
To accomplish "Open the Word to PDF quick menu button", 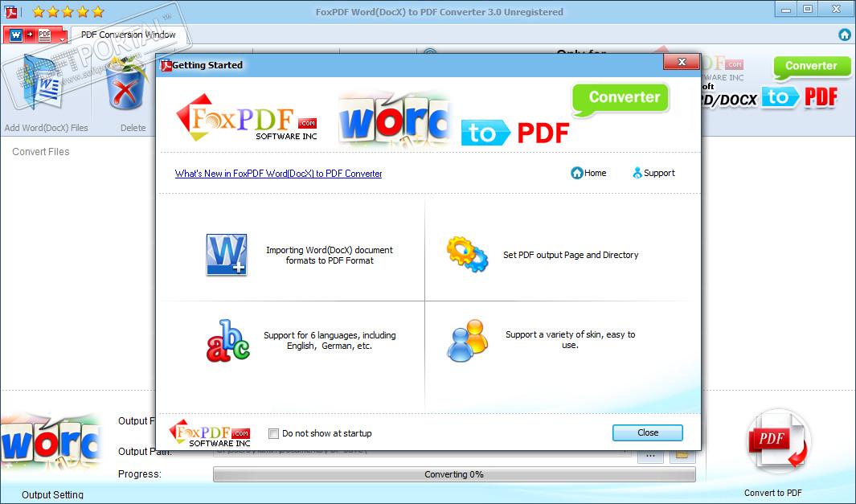I will tap(35, 35).
